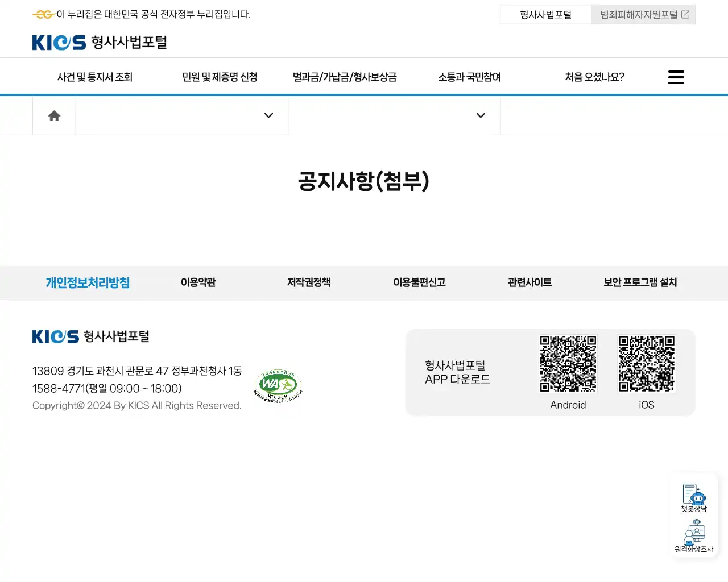Click the government emblem icon at top

pos(43,14)
